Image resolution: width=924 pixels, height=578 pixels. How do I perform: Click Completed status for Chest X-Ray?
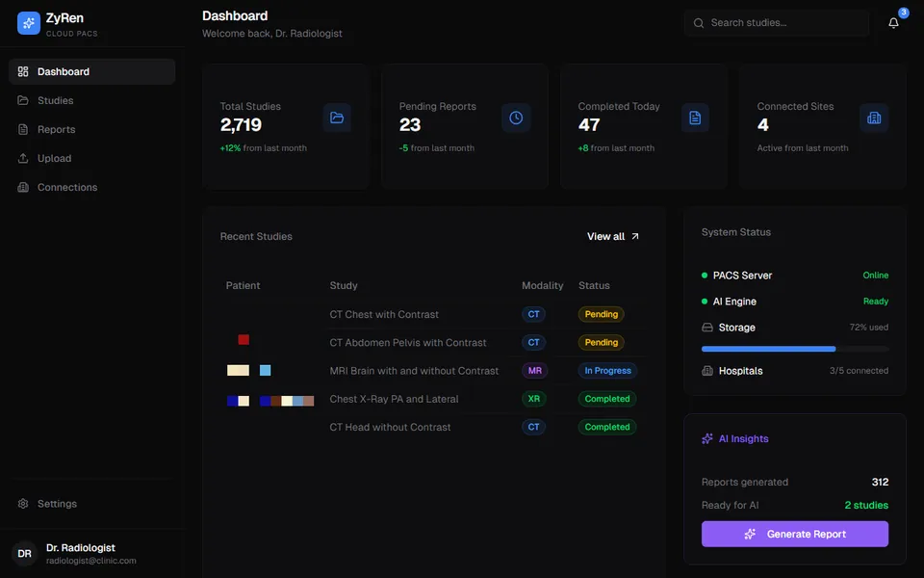tap(607, 399)
